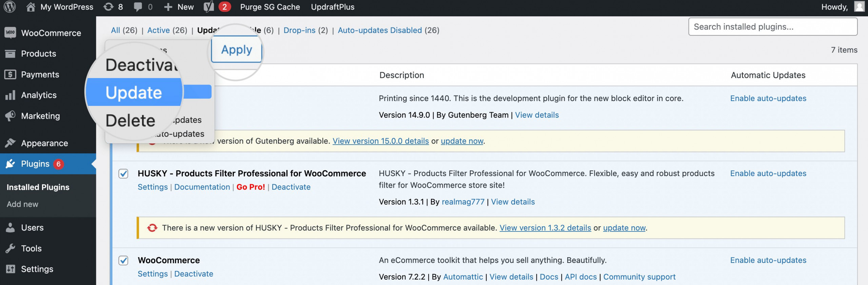Click update now for Gutenberg
868x285 pixels.
[x=462, y=141]
